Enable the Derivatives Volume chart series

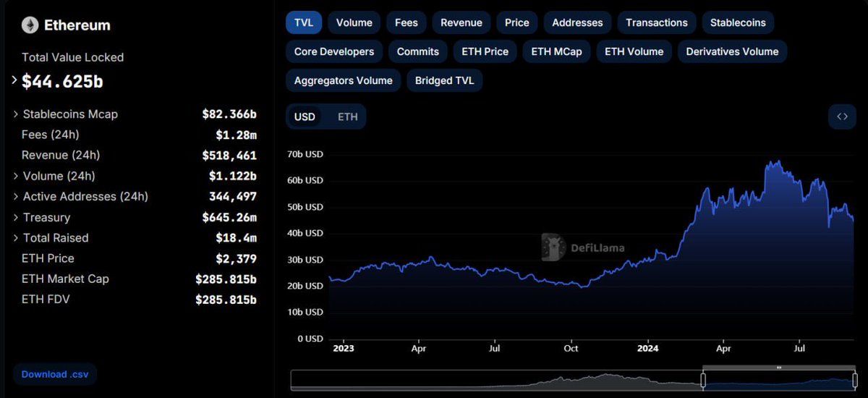tap(732, 51)
